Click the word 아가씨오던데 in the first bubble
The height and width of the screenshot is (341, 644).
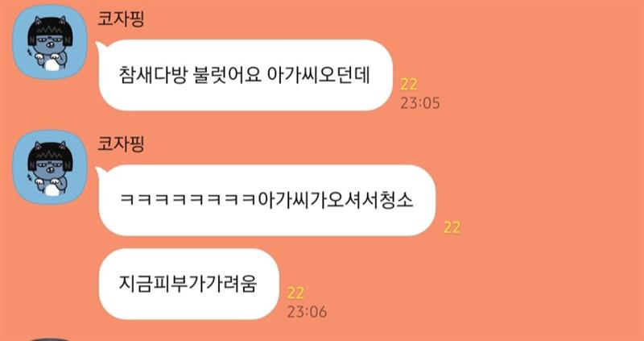(x=319, y=75)
